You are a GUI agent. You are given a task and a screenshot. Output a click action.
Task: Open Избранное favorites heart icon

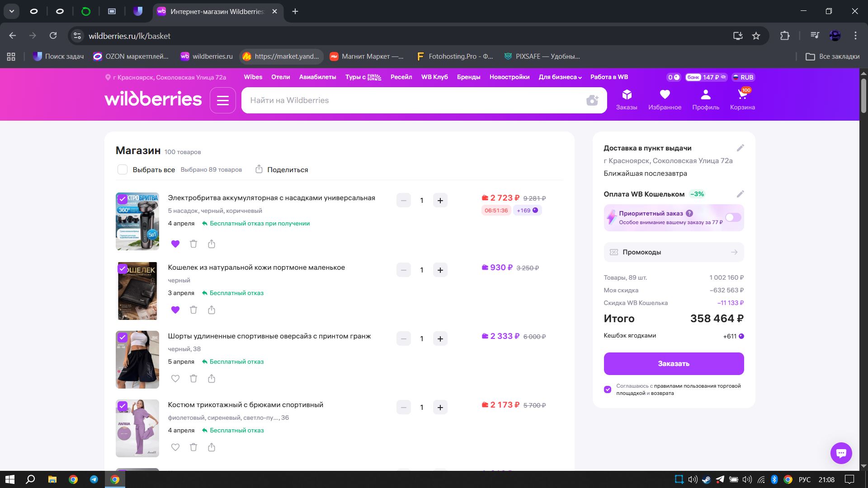click(x=664, y=99)
